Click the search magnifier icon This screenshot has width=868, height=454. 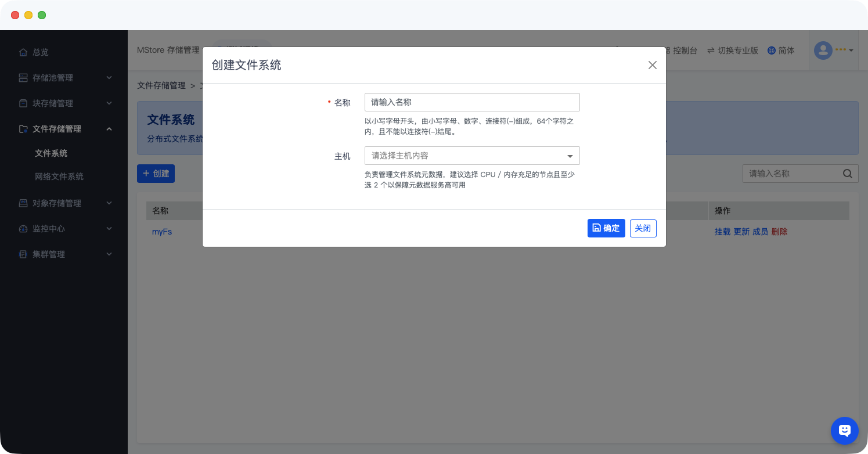coord(848,174)
